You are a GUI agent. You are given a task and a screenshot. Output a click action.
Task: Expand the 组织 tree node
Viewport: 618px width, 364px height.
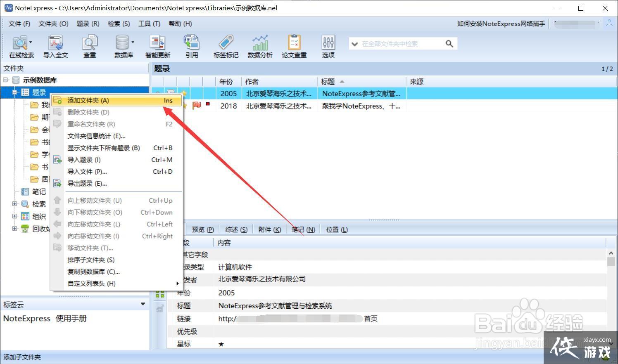pyautogui.click(x=15, y=216)
